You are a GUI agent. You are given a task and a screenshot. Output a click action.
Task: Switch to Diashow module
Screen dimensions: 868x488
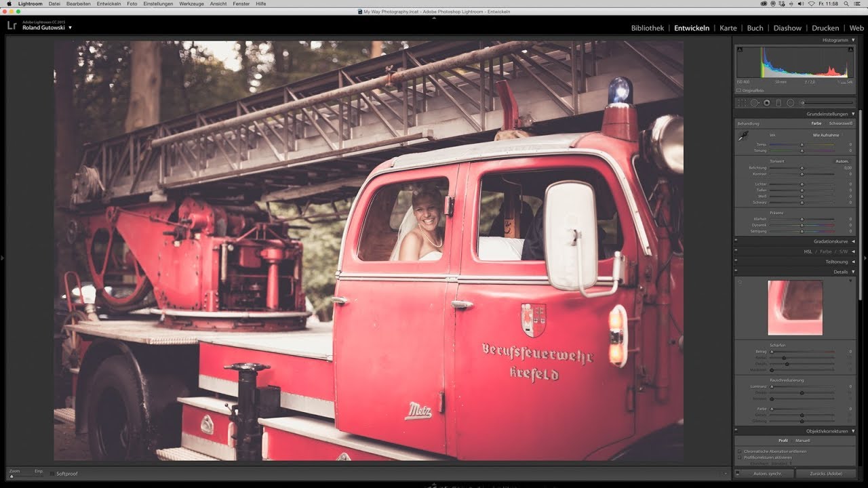coord(787,28)
